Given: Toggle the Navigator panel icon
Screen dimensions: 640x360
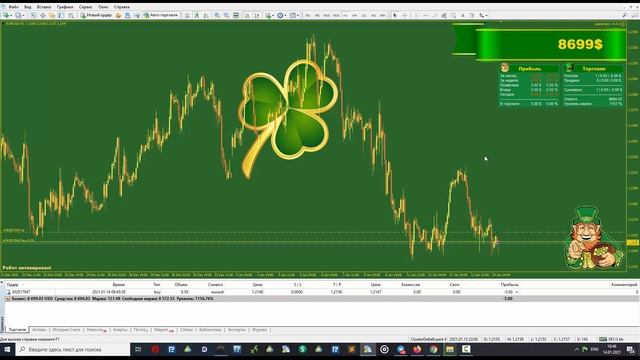Looking at the screenshot, I should click(x=52, y=15).
